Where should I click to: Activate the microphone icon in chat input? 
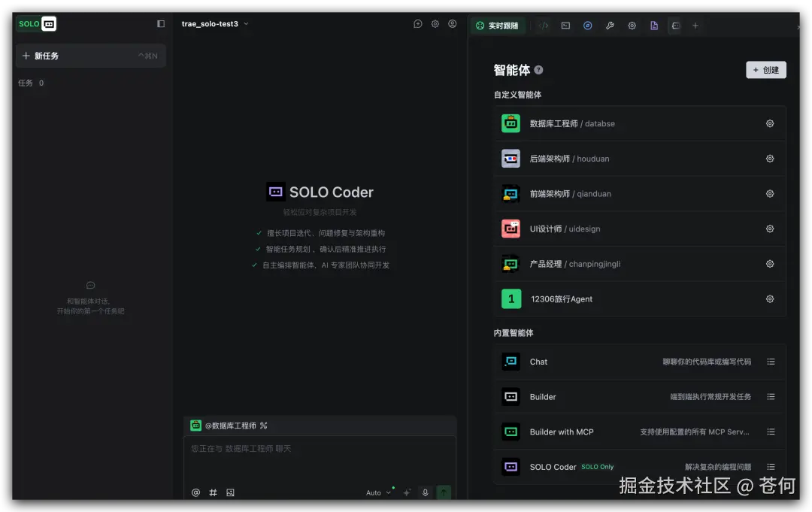(x=425, y=492)
